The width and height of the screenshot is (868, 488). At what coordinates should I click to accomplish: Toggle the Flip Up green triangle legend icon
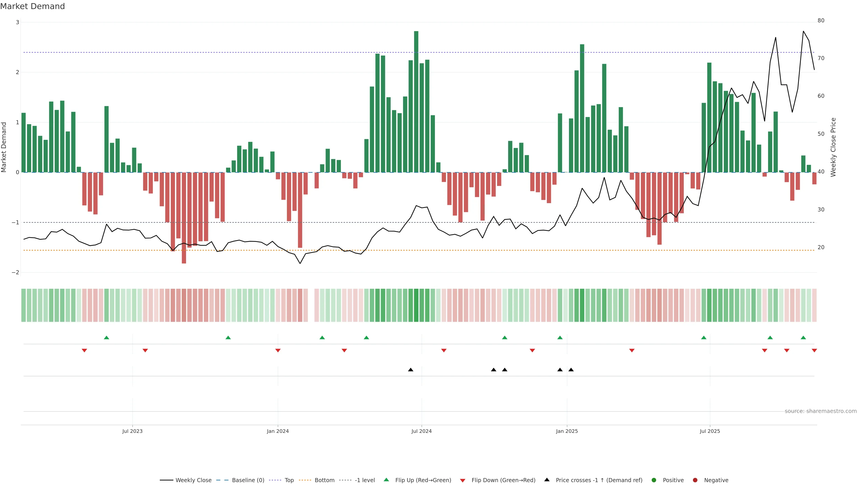387,480
